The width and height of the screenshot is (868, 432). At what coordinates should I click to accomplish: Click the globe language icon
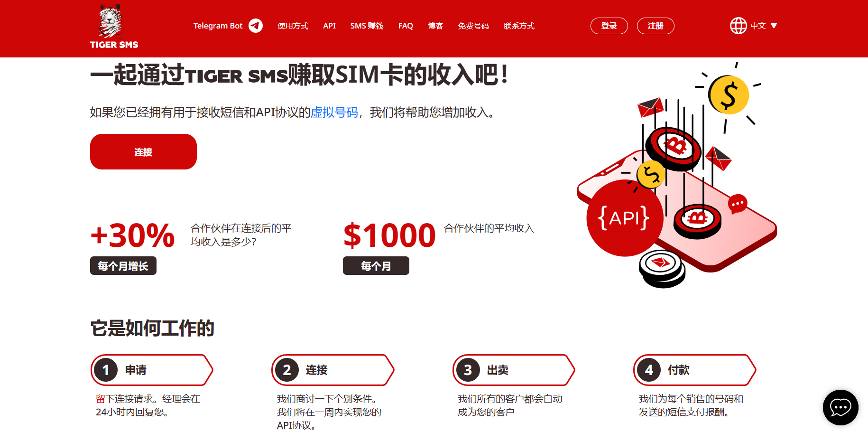click(x=738, y=26)
